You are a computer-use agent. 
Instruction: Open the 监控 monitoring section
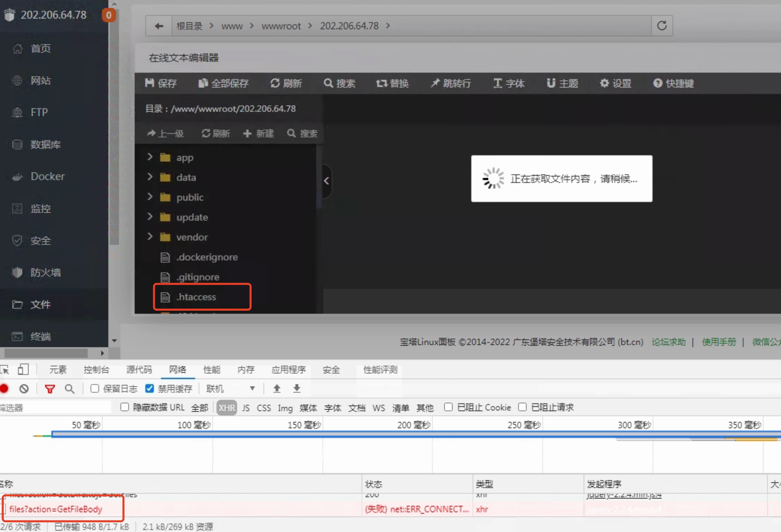(41, 208)
